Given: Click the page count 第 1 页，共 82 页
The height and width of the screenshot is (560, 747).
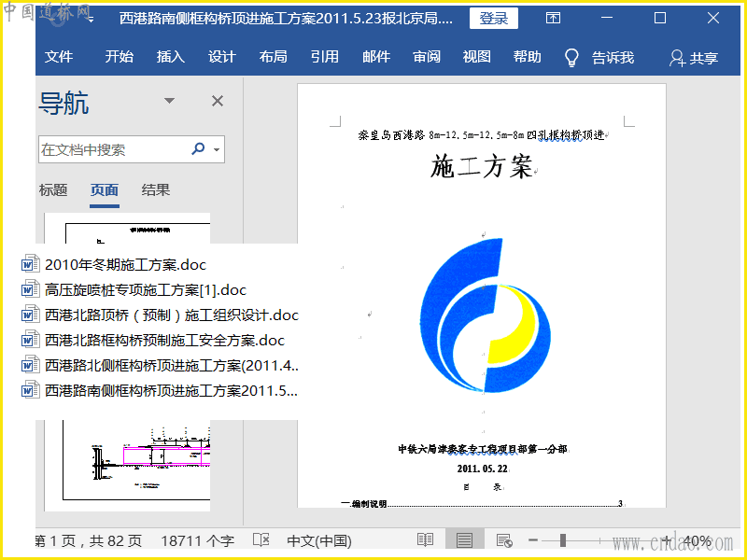Looking at the screenshot, I should point(89,540).
